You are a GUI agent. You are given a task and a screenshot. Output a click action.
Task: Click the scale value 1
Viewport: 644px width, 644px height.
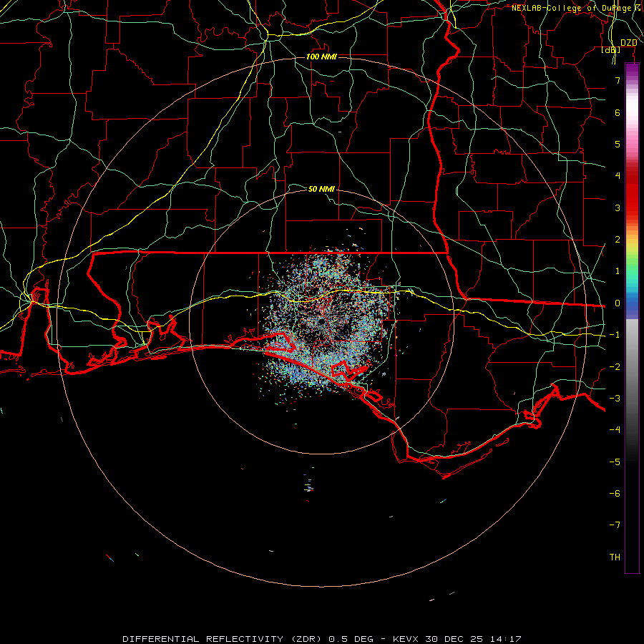pos(618,271)
